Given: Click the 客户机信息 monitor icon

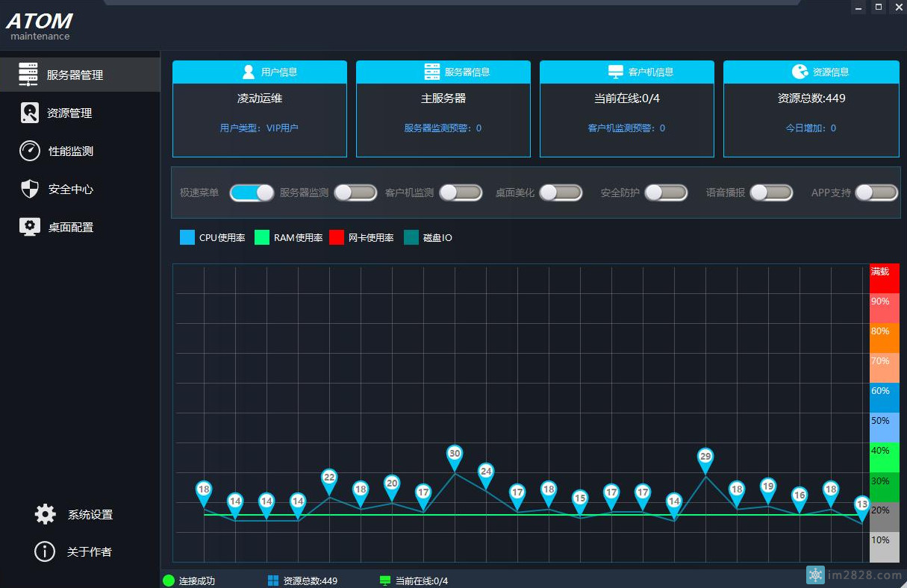Looking at the screenshot, I should click(x=615, y=72).
